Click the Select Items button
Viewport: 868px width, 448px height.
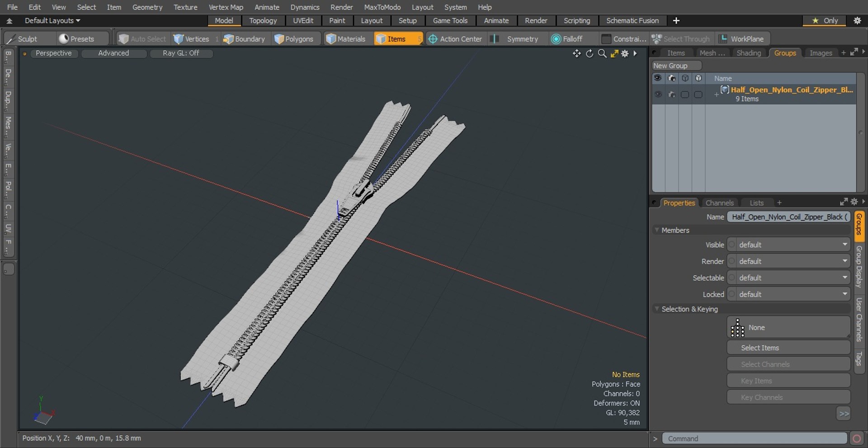point(788,348)
